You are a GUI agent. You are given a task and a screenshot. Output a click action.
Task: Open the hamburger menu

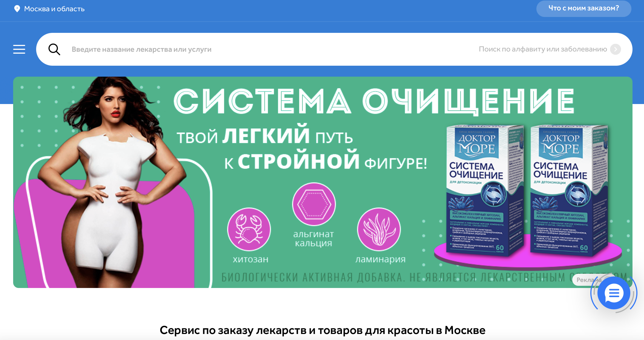(x=19, y=49)
